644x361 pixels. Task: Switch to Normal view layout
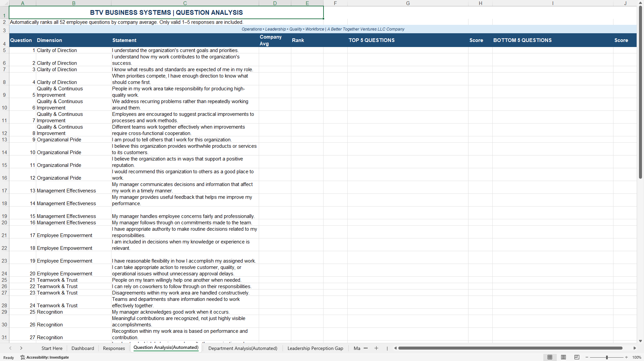pyautogui.click(x=550, y=357)
